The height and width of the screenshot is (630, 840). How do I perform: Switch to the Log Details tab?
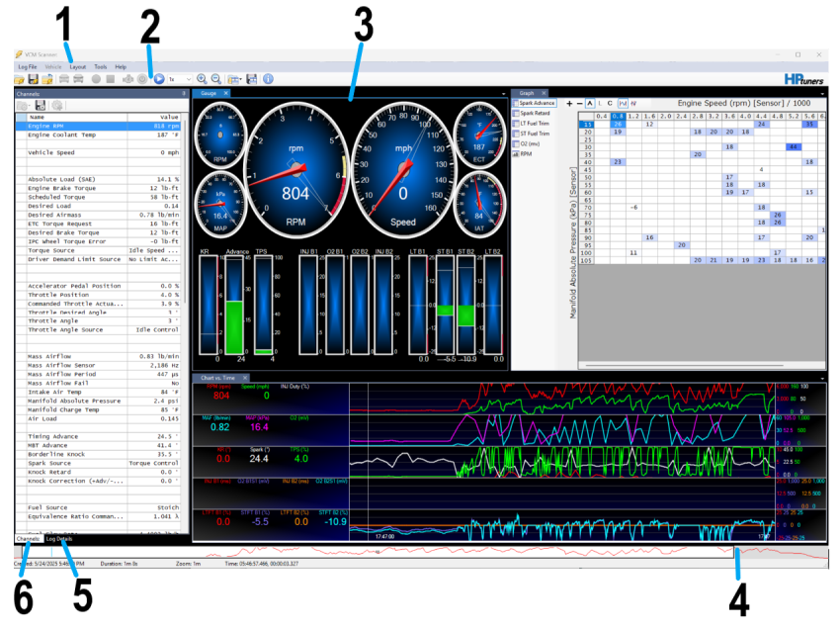click(x=58, y=539)
